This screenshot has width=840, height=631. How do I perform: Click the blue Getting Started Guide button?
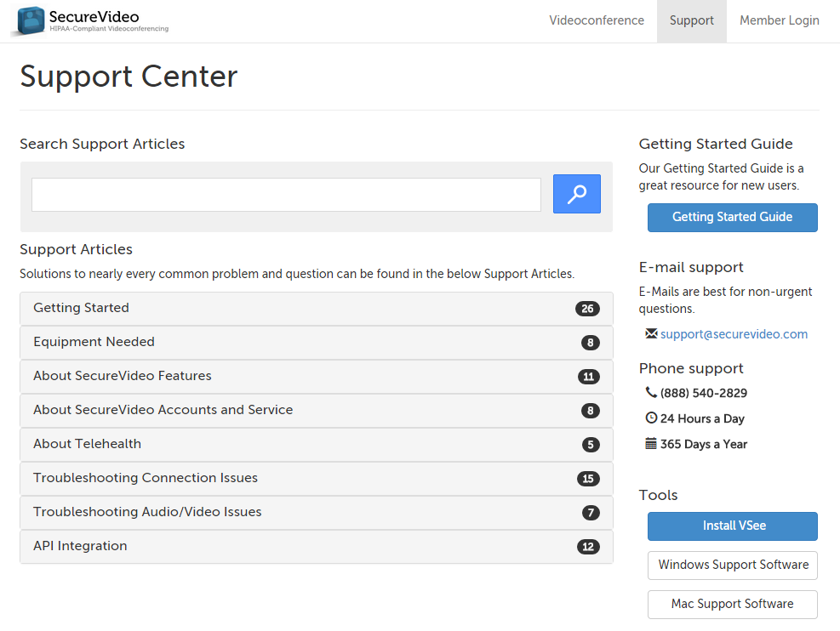tap(732, 218)
